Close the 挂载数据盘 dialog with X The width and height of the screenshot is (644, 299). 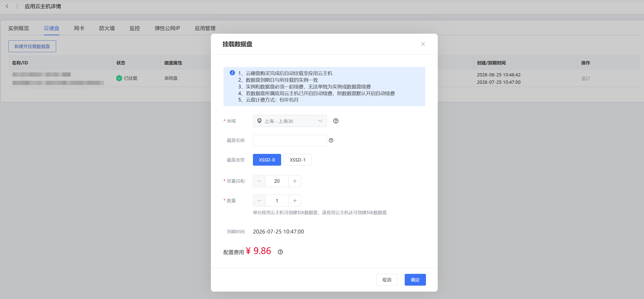pos(423,44)
